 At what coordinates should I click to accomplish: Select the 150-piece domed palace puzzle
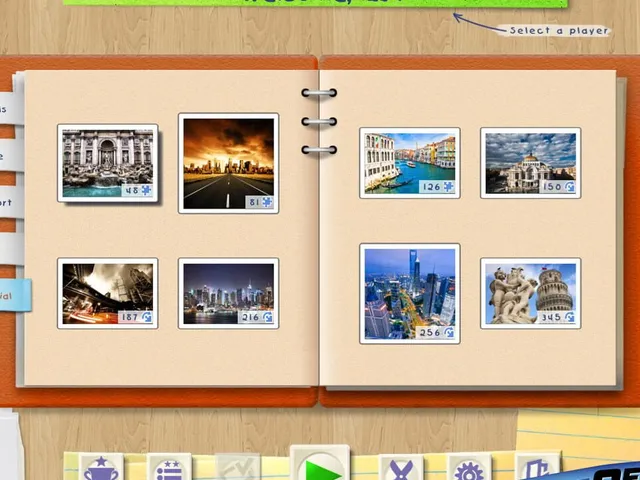click(531, 163)
